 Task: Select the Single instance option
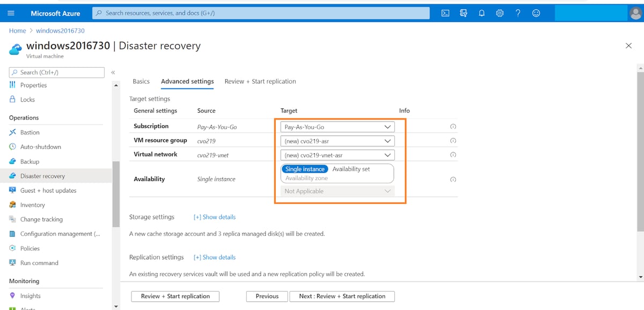click(x=304, y=168)
